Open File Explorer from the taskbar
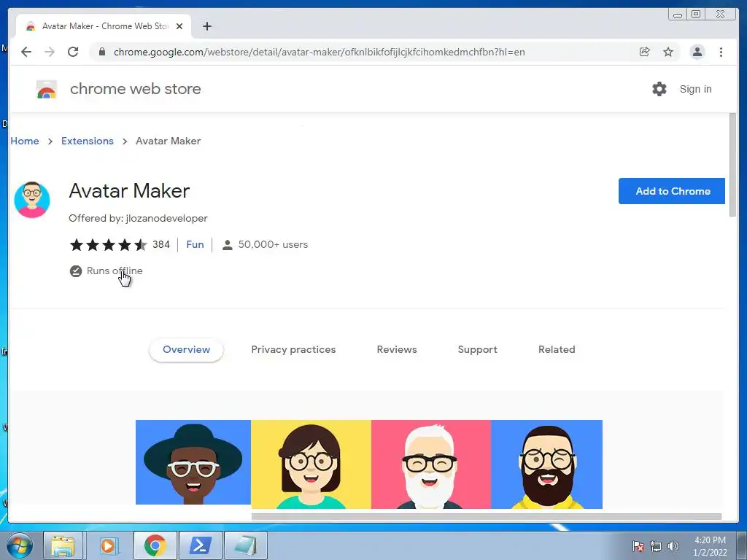The image size is (747, 560). click(63, 545)
